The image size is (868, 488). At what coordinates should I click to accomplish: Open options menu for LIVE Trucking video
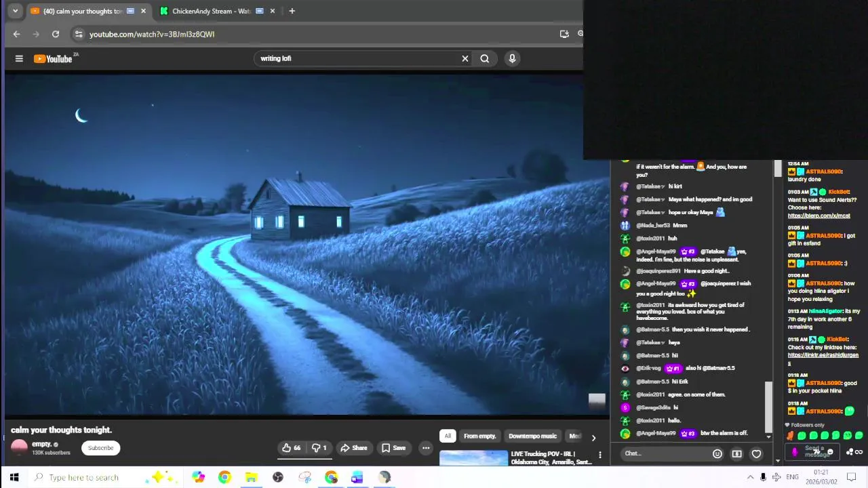click(x=600, y=455)
